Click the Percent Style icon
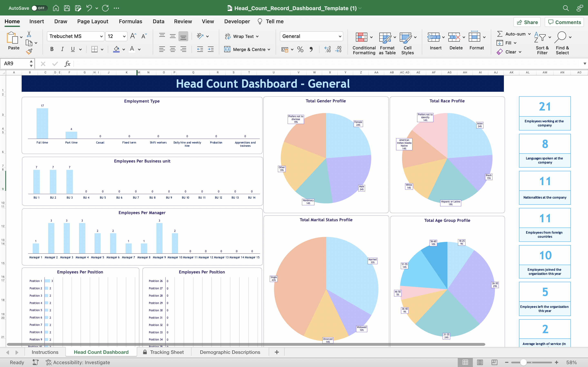Screen dimensions: 588x367 tap(300, 50)
